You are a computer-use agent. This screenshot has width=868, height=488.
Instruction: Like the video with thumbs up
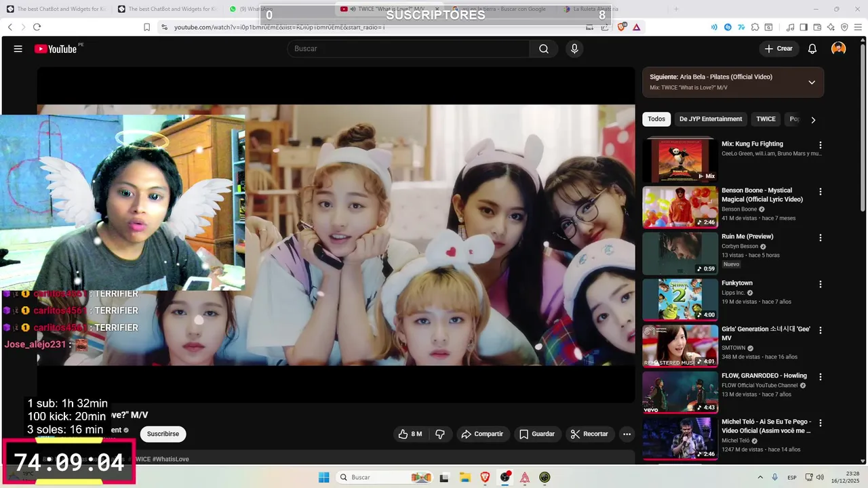(410, 434)
